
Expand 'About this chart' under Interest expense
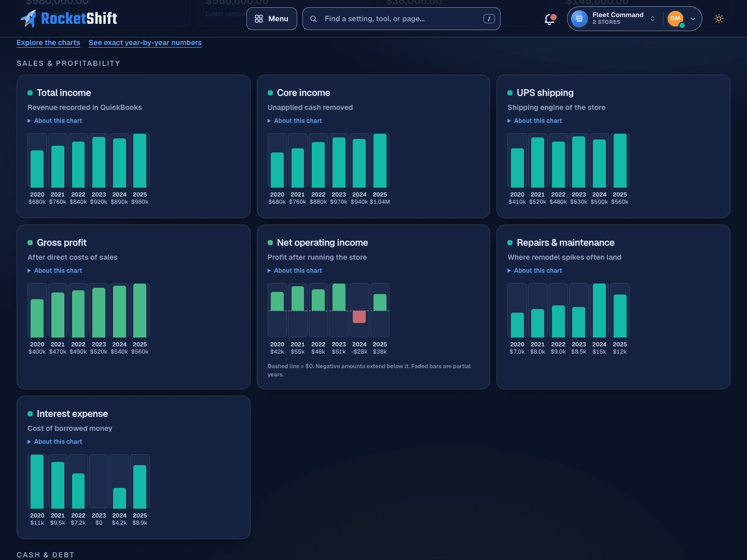[x=55, y=442]
